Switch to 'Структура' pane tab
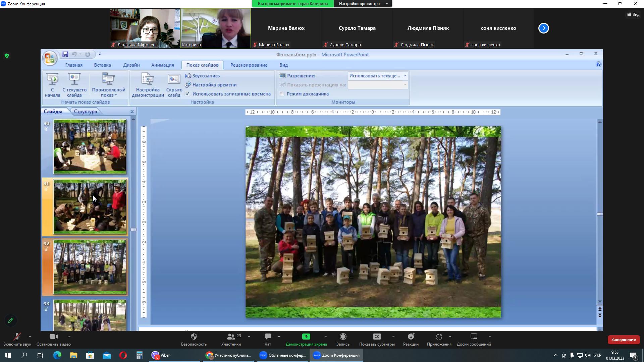Image resolution: width=644 pixels, height=362 pixels. (x=85, y=112)
